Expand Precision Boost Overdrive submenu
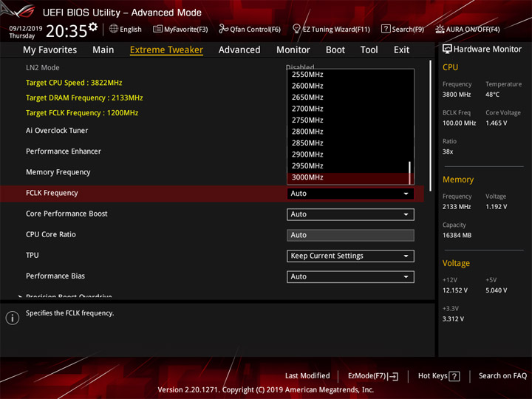Image resolution: width=532 pixels, height=399 pixels. tap(69, 296)
